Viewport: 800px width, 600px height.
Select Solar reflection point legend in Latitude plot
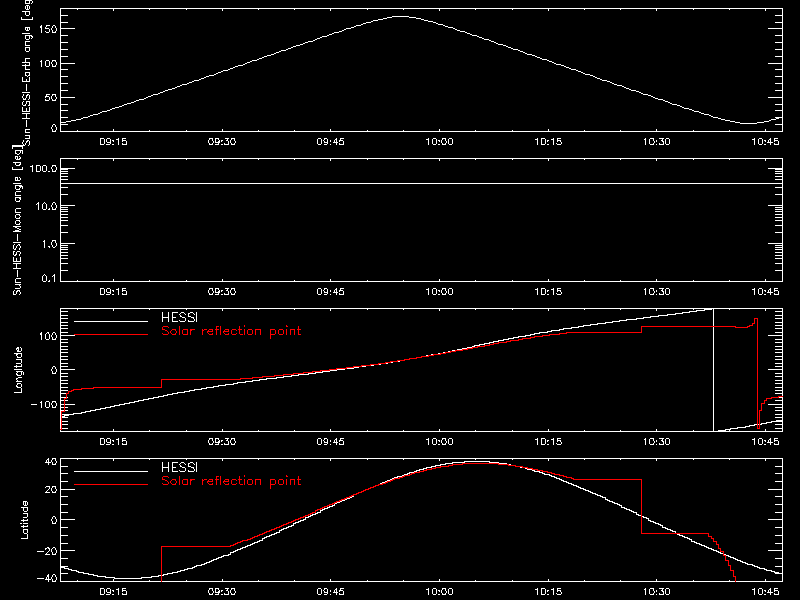pos(231,481)
